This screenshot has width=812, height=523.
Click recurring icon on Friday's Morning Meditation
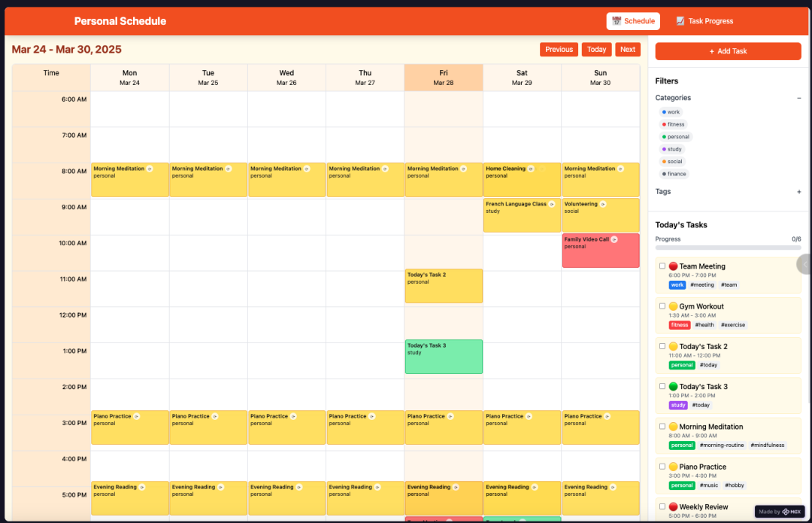tap(463, 169)
